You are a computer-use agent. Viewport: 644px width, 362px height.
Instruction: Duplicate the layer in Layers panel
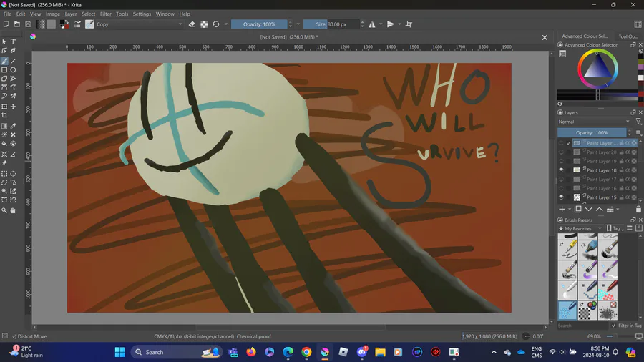pyautogui.click(x=578, y=210)
